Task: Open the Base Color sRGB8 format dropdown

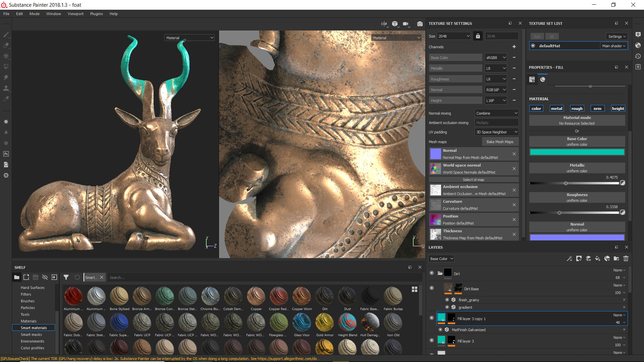Action: pyautogui.click(x=496, y=57)
